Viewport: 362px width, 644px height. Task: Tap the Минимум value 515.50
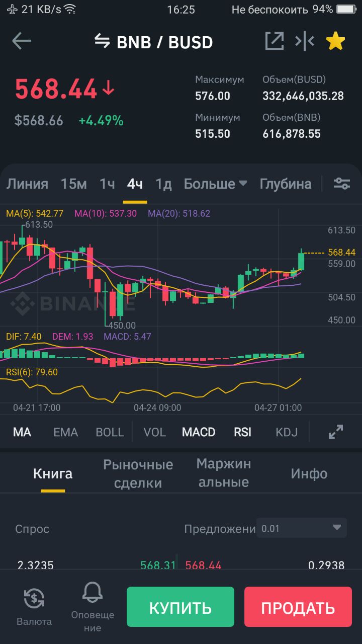tap(213, 134)
